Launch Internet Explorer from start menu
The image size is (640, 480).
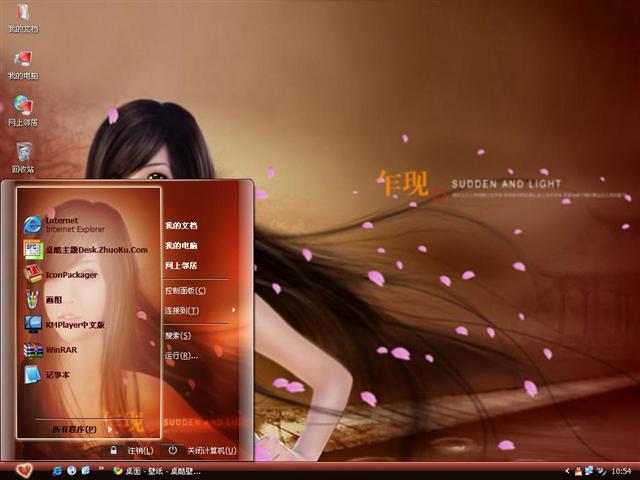(64, 224)
